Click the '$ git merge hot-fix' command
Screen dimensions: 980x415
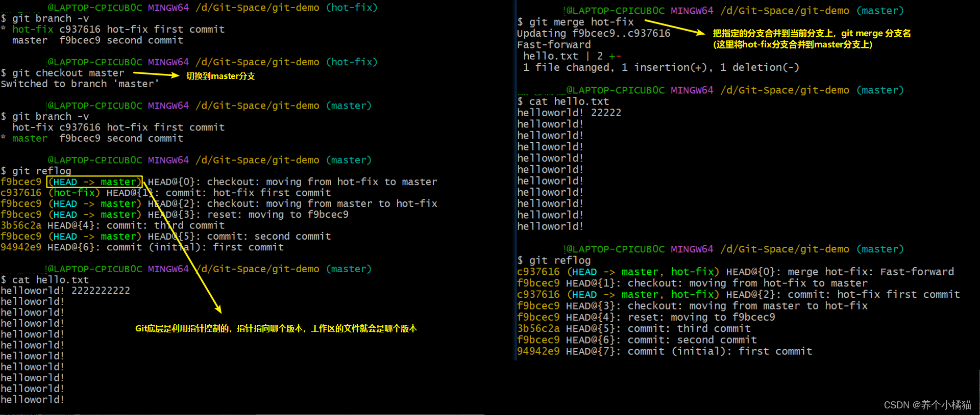tap(575, 22)
